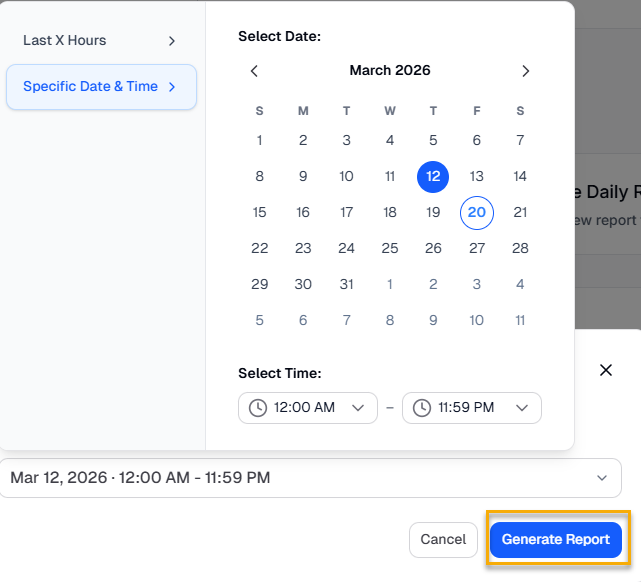Select March 31 on the calendar
The width and height of the screenshot is (641, 582).
[346, 285]
